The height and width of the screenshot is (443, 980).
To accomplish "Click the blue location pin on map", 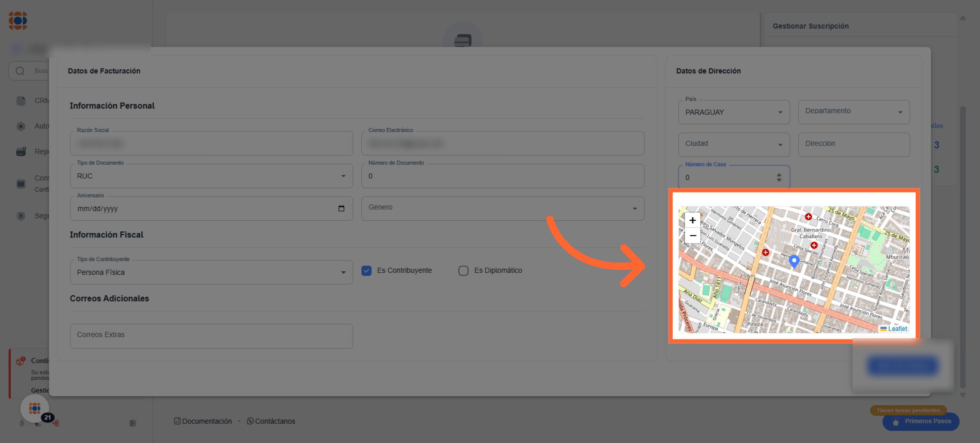I will tap(794, 261).
